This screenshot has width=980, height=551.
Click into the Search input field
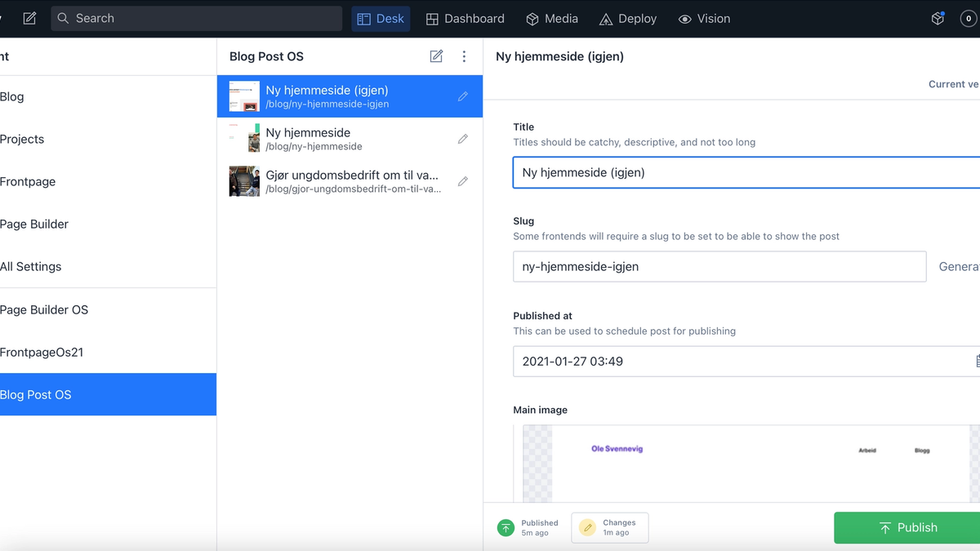(196, 18)
